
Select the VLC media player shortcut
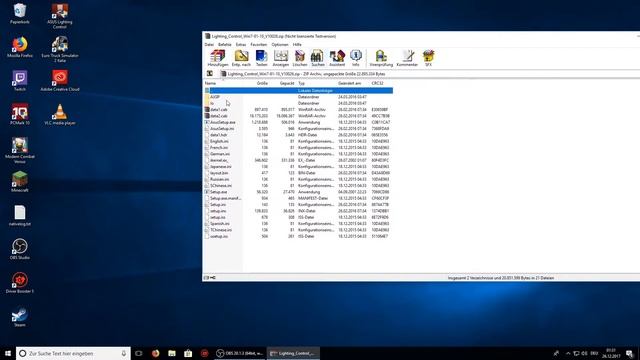60,114
